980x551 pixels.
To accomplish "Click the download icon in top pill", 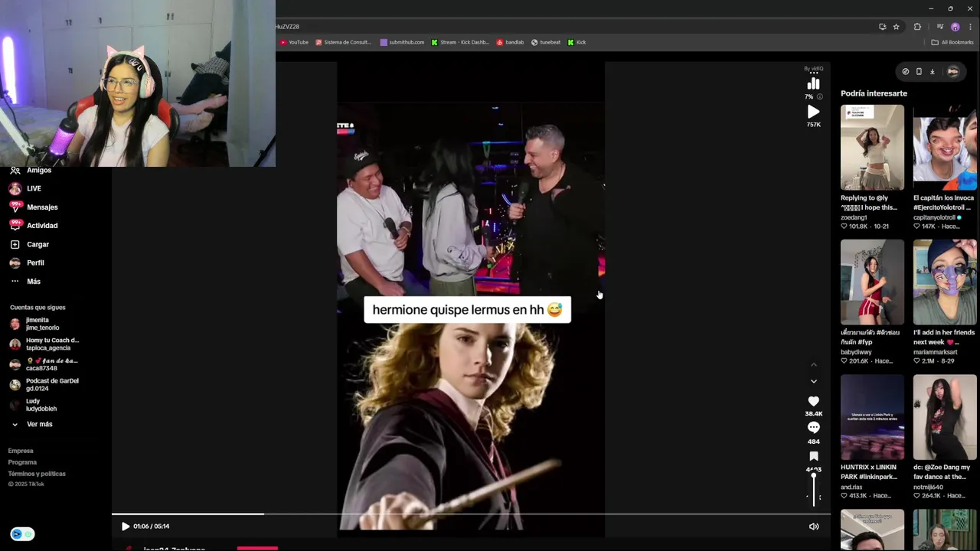I will (x=933, y=71).
